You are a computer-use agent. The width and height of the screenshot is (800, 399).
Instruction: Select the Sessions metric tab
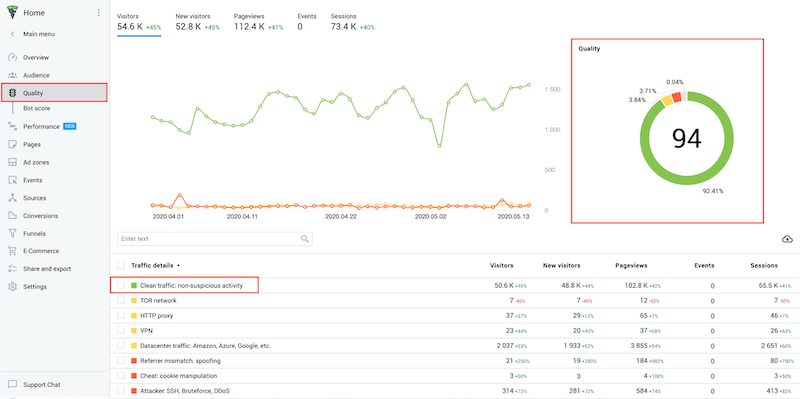[x=353, y=22]
